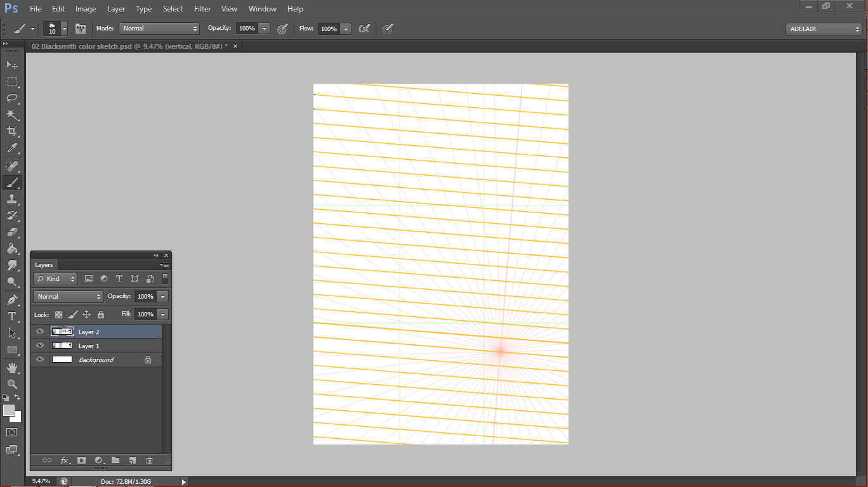Viewport: 868px width, 487px height.
Task: Open the Window menu
Action: coord(263,9)
